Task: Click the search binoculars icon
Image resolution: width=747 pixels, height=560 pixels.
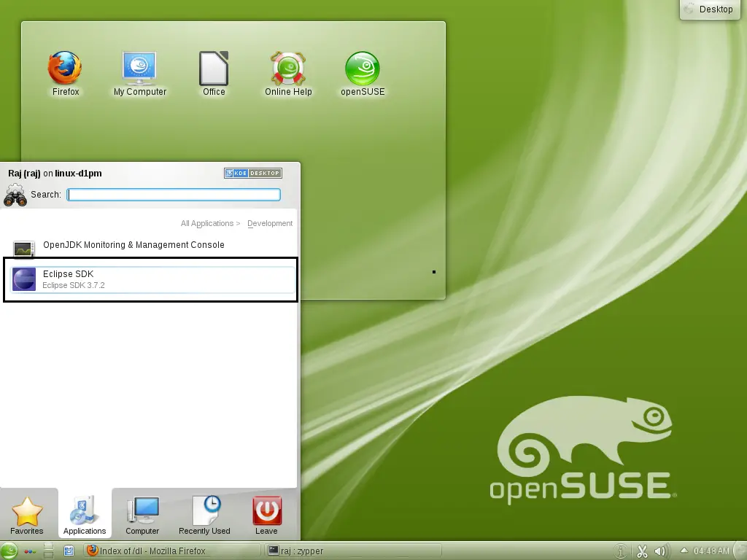Action: click(x=15, y=195)
